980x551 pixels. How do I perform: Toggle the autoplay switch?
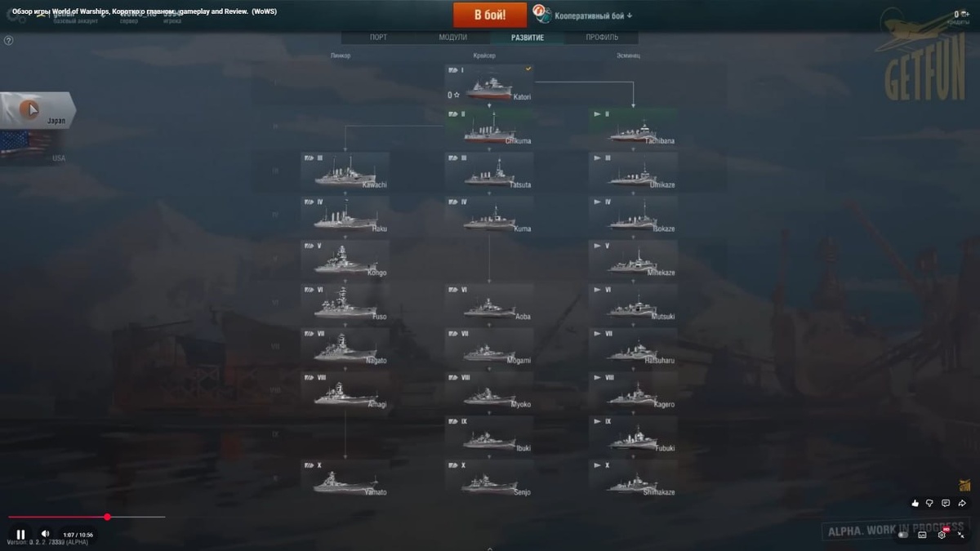[x=903, y=535]
